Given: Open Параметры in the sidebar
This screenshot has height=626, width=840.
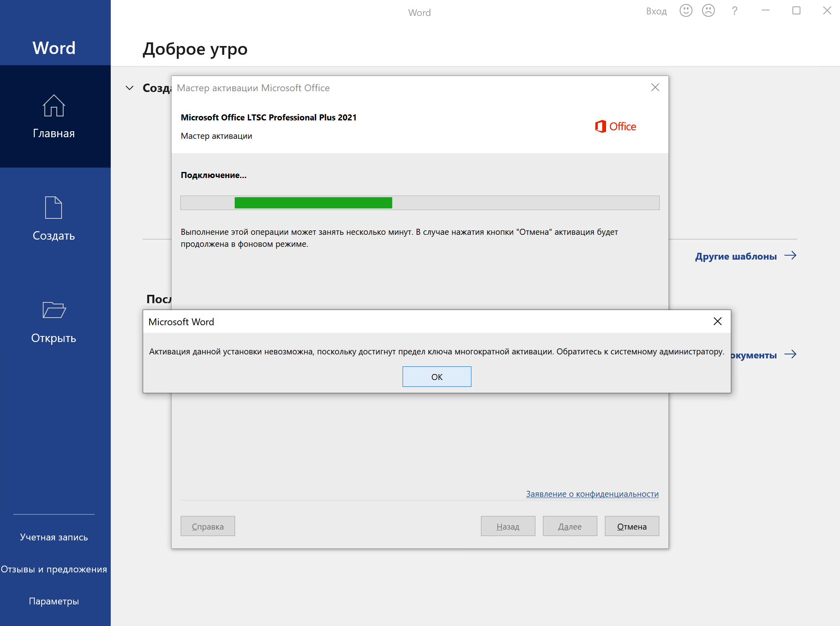Looking at the screenshot, I should 54,601.
